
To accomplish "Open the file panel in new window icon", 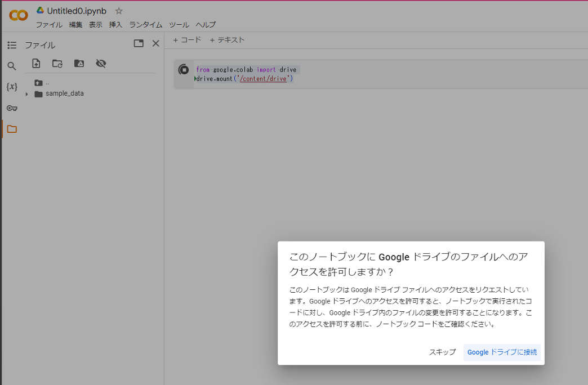I will pyautogui.click(x=139, y=43).
